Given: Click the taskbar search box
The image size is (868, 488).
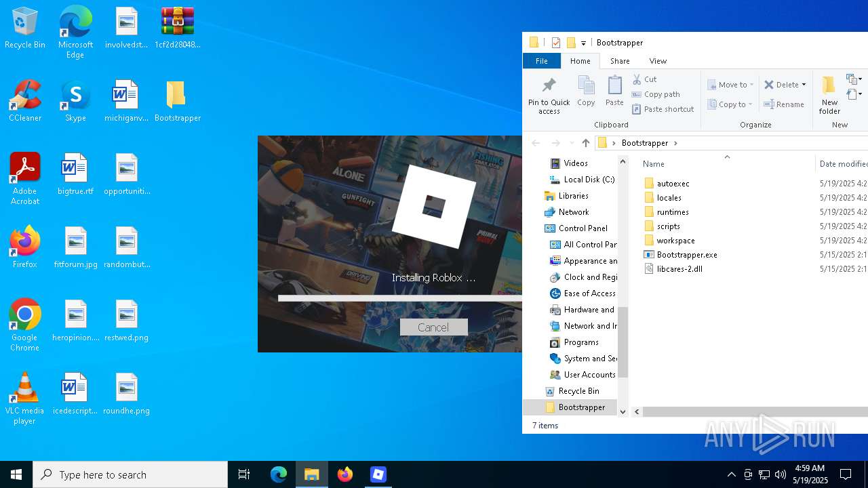Looking at the screenshot, I should [130, 474].
